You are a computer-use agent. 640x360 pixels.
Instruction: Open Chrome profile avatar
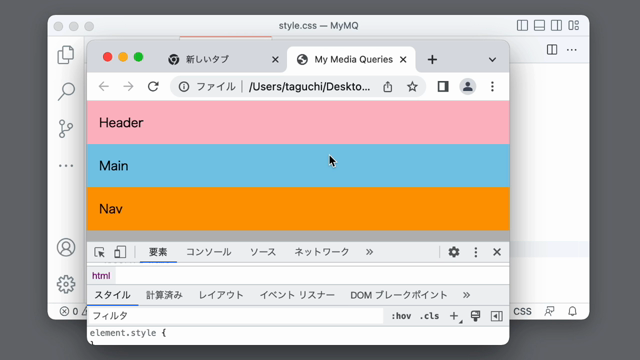click(x=468, y=87)
